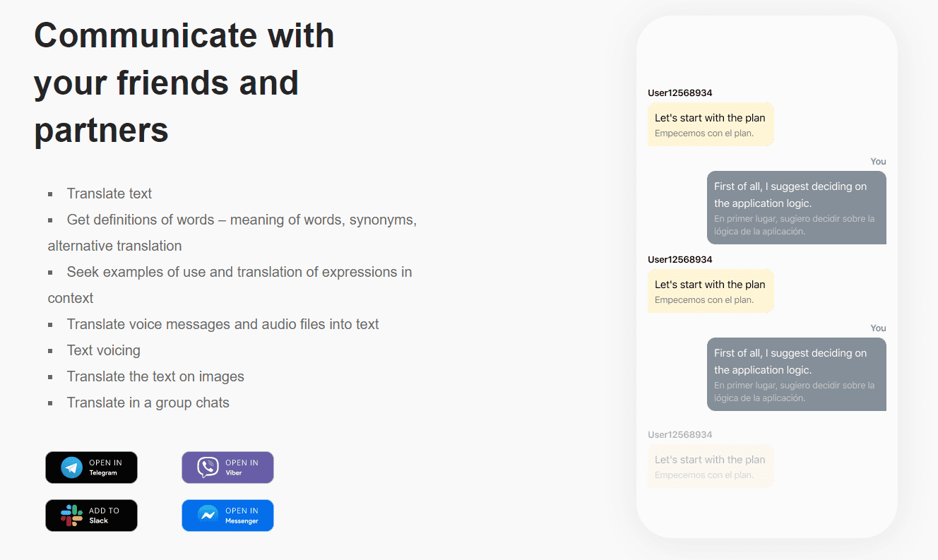938x560 pixels.
Task: Click 'Get definitions of words' list item
Action: pos(241,220)
